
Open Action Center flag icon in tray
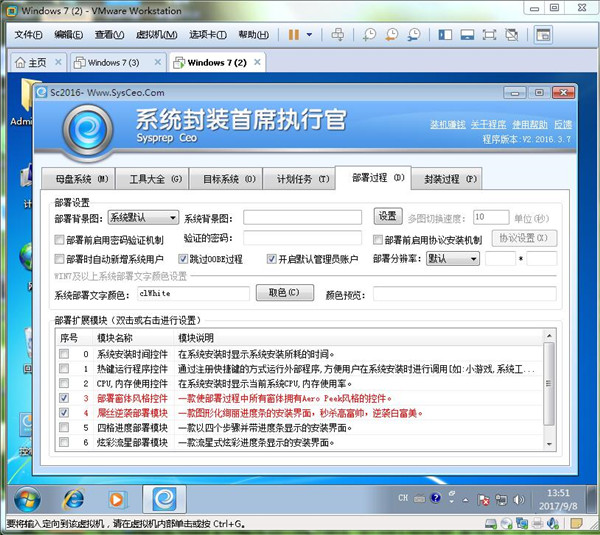[483, 499]
